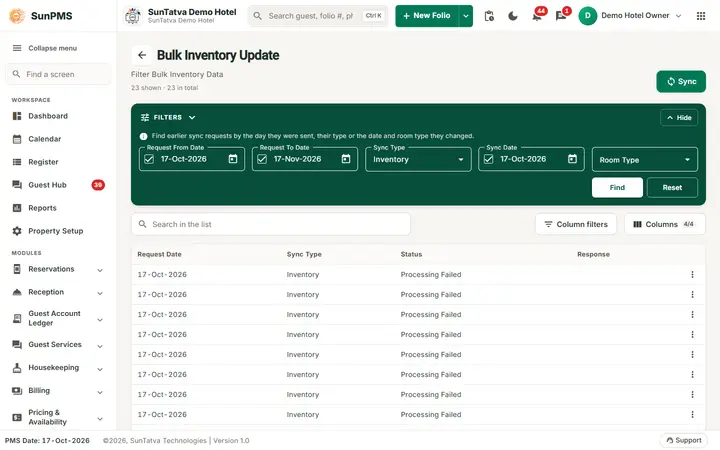Image resolution: width=720 pixels, height=450 pixels.
Task: Click the green Sync button
Action: click(681, 81)
